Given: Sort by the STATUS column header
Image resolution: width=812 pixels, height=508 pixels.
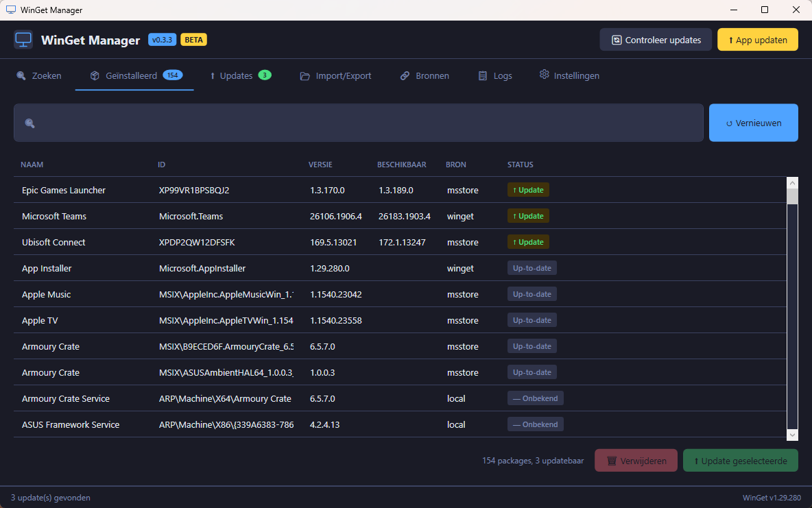Looking at the screenshot, I should point(521,165).
